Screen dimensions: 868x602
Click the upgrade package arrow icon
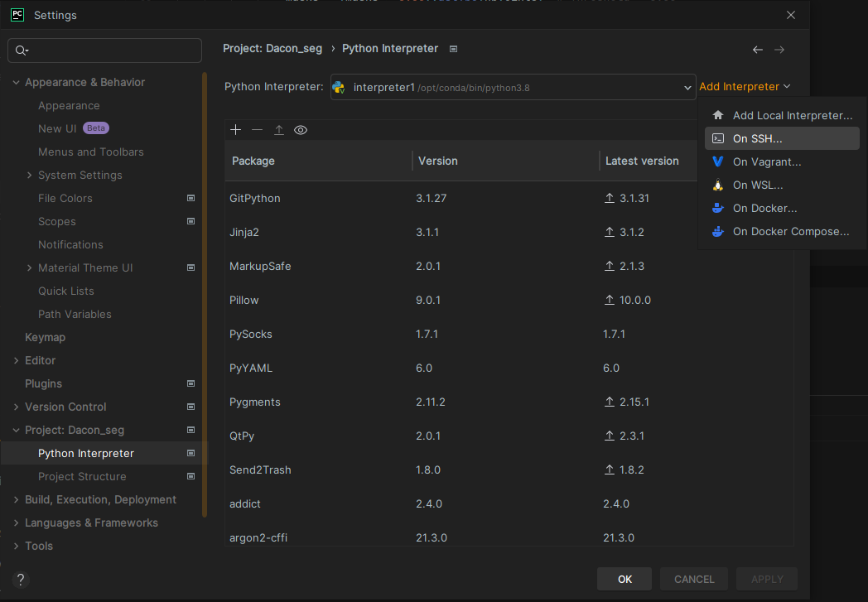coord(279,129)
